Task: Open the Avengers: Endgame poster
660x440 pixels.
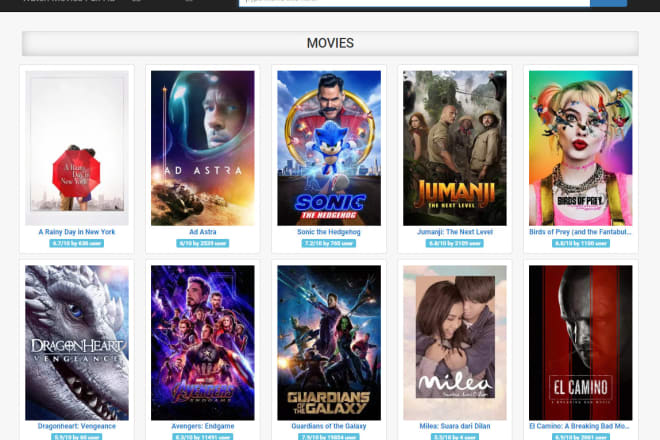Action: point(202,342)
